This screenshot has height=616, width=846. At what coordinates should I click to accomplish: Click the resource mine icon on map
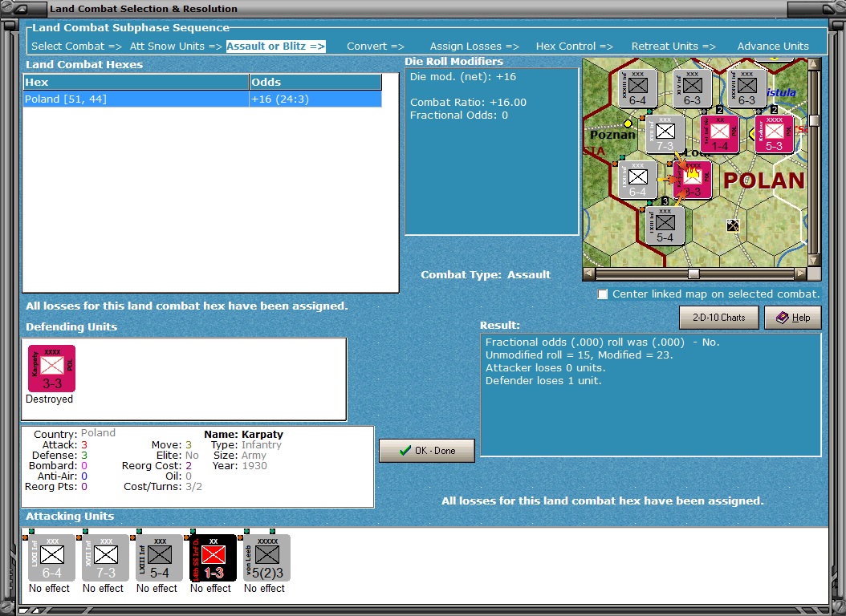(x=732, y=225)
